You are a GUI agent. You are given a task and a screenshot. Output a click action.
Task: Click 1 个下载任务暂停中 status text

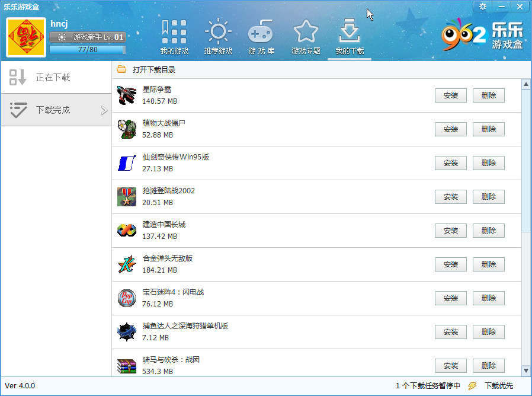pyautogui.click(x=428, y=386)
